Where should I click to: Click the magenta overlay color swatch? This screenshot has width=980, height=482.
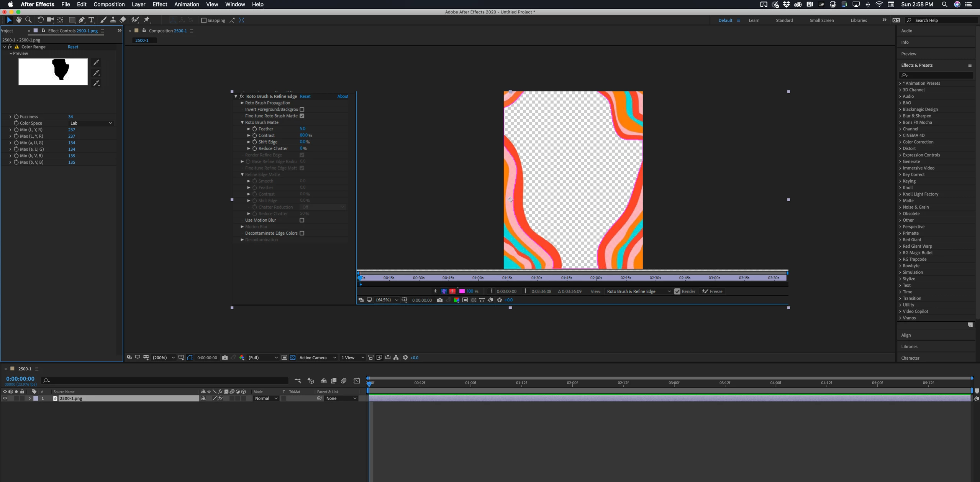[462, 291]
